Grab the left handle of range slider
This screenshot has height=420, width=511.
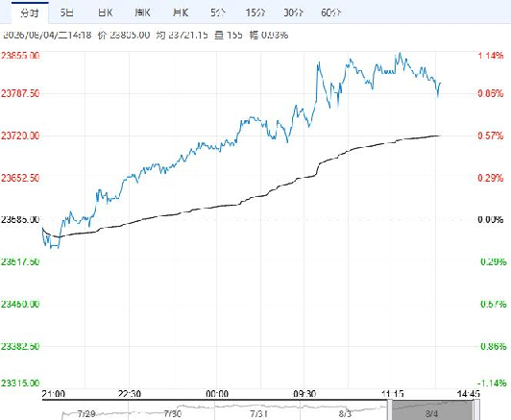click(x=389, y=409)
